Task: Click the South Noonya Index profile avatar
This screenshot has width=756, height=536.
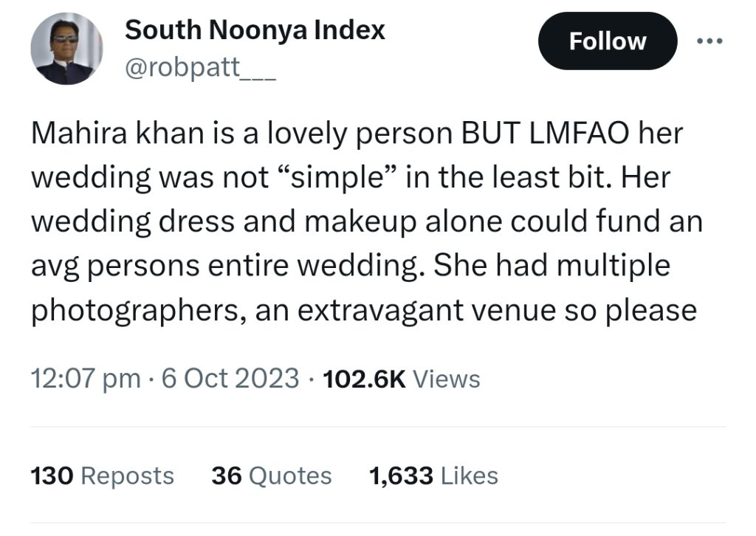Action: point(66,48)
